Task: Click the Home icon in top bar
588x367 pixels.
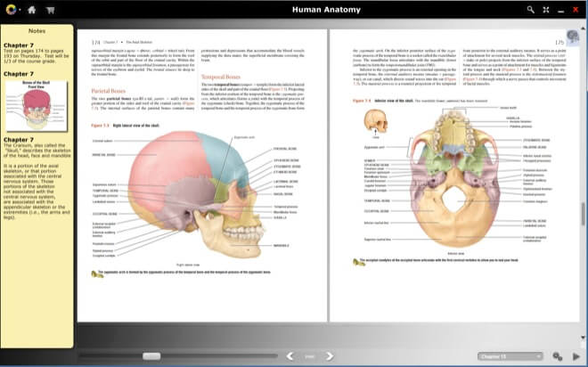Action: pyautogui.click(x=32, y=10)
